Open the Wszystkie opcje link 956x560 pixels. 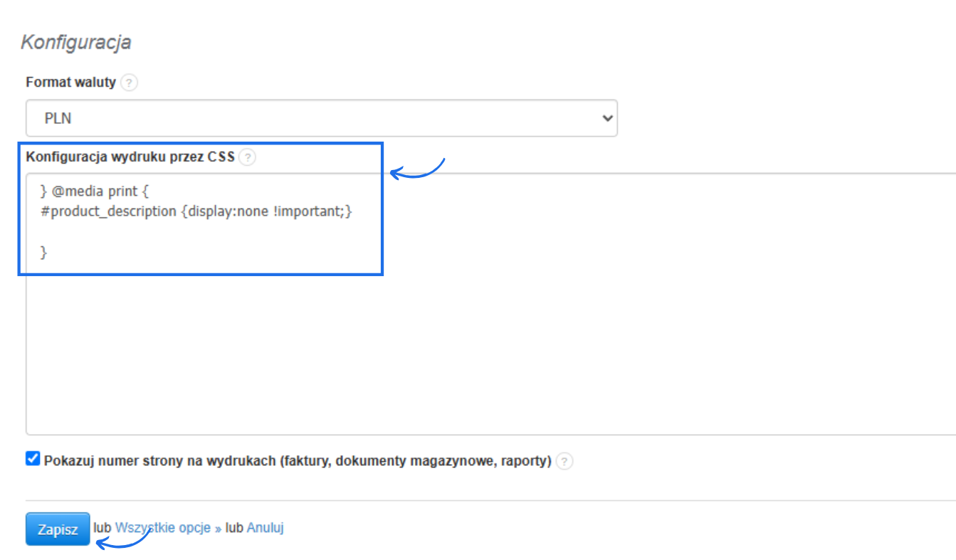tap(163, 528)
